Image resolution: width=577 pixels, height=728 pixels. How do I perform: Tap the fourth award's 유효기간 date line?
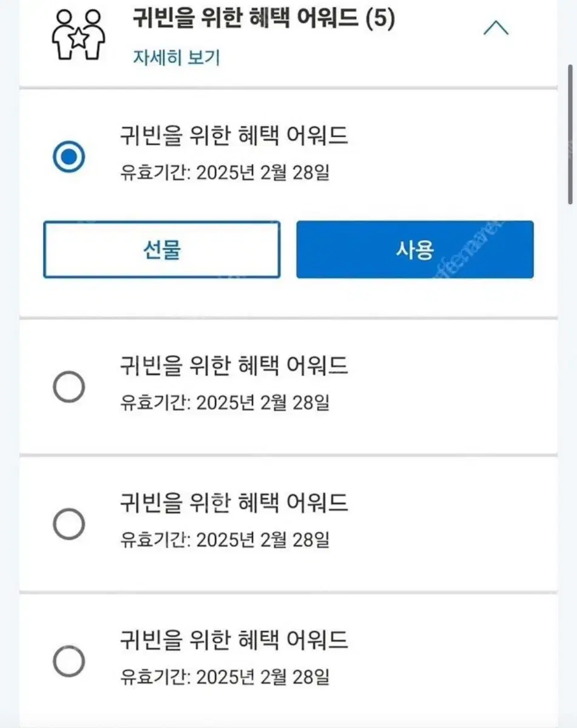coord(225,676)
